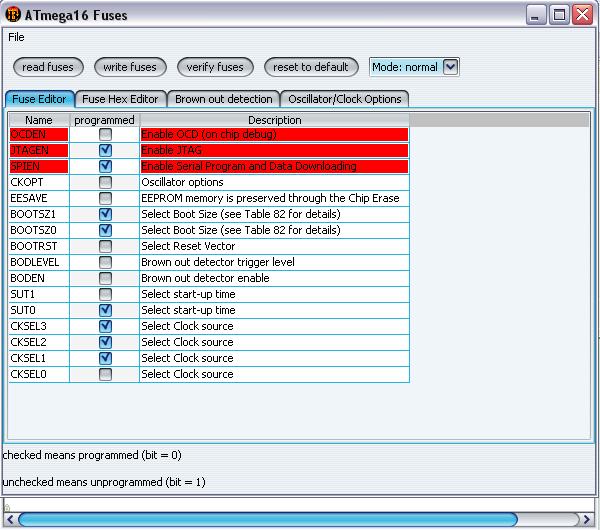Check the CKSEL0 checkbox
The image size is (600, 530).
(x=105, y=374)
